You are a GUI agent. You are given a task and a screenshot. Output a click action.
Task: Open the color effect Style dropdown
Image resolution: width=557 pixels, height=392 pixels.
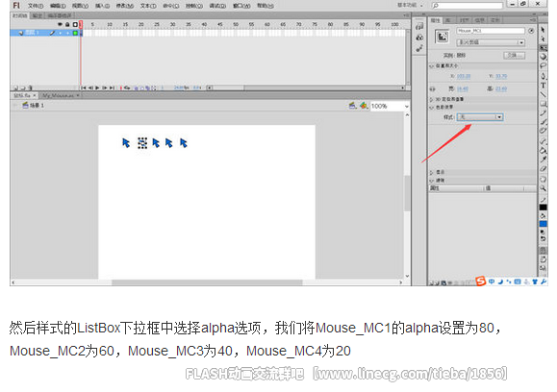pos(480,116)
